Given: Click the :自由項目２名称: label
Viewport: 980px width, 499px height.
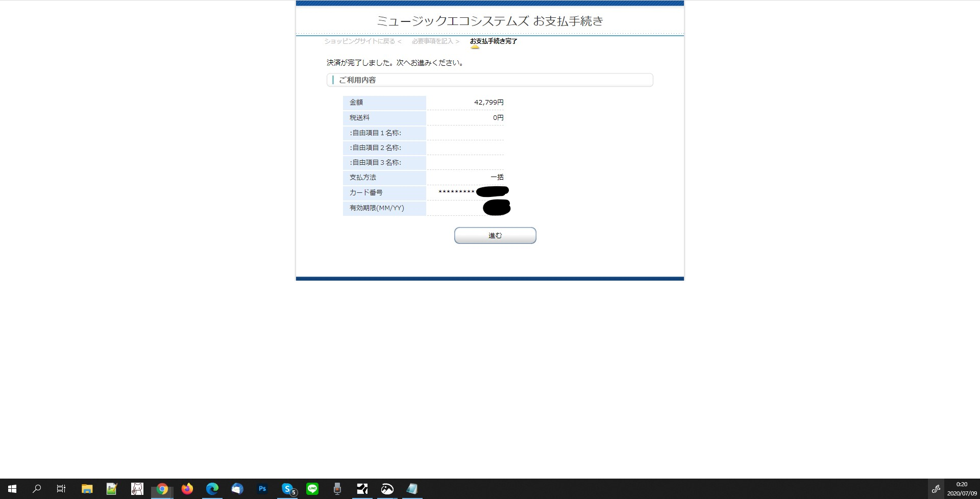Looking at the screenshot, I should pos(376,148).
